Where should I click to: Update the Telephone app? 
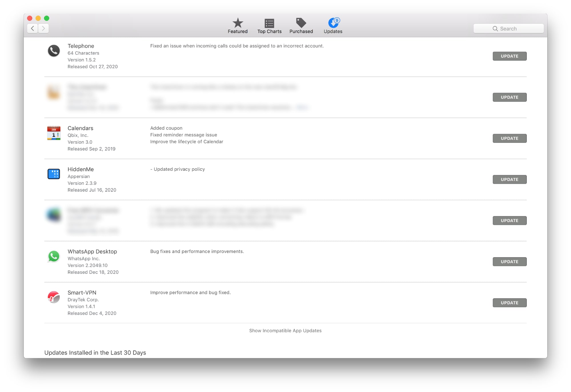coord(509,56)
